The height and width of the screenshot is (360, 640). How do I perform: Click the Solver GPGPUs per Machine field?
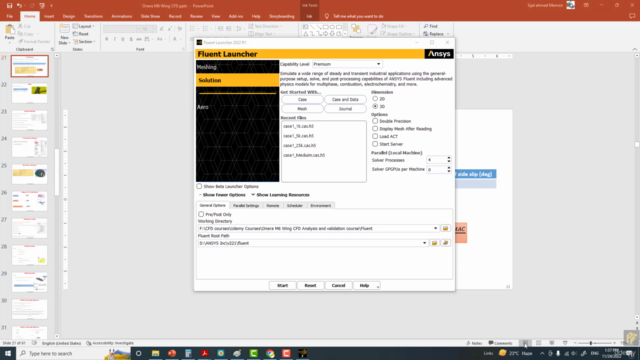coord(436,169)
